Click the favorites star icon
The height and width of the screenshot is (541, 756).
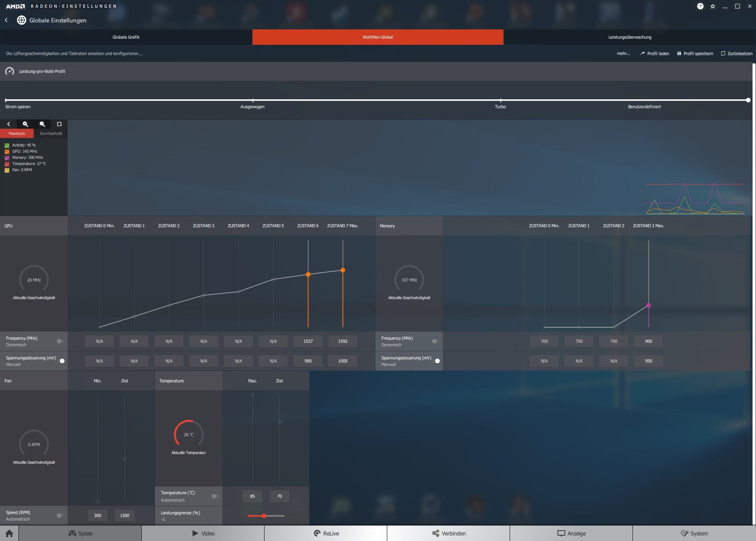[713, 6]
